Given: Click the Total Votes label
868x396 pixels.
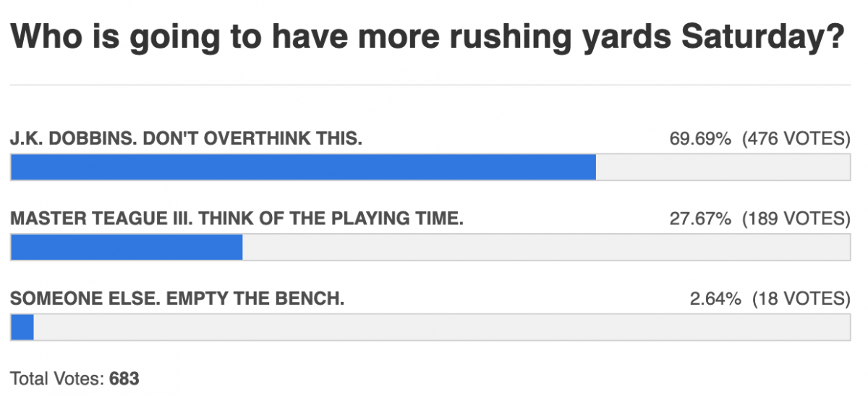Looking at the screenshot, I should pos(58,378).
